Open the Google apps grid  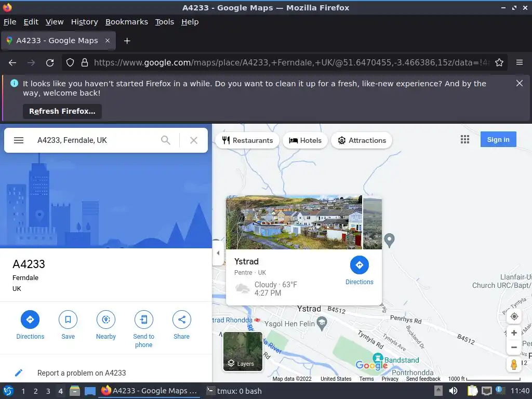[465, 139]
